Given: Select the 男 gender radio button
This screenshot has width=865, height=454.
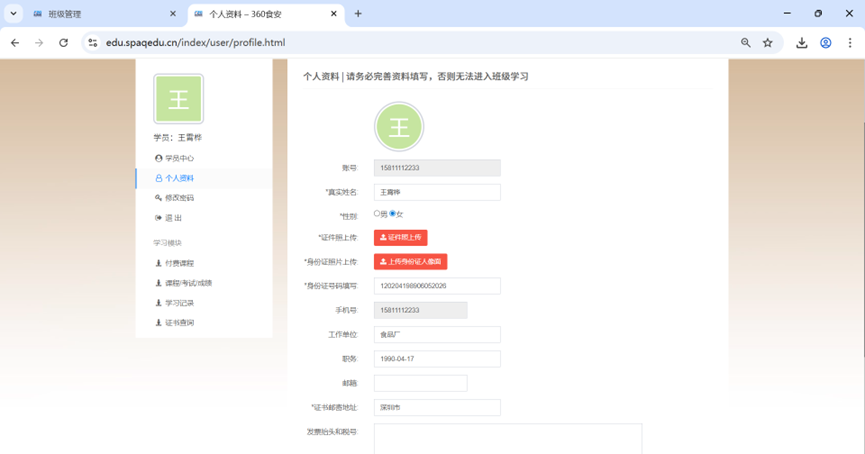Looking at the screenshot, I should pyautogui.click(x=377, y=213).
